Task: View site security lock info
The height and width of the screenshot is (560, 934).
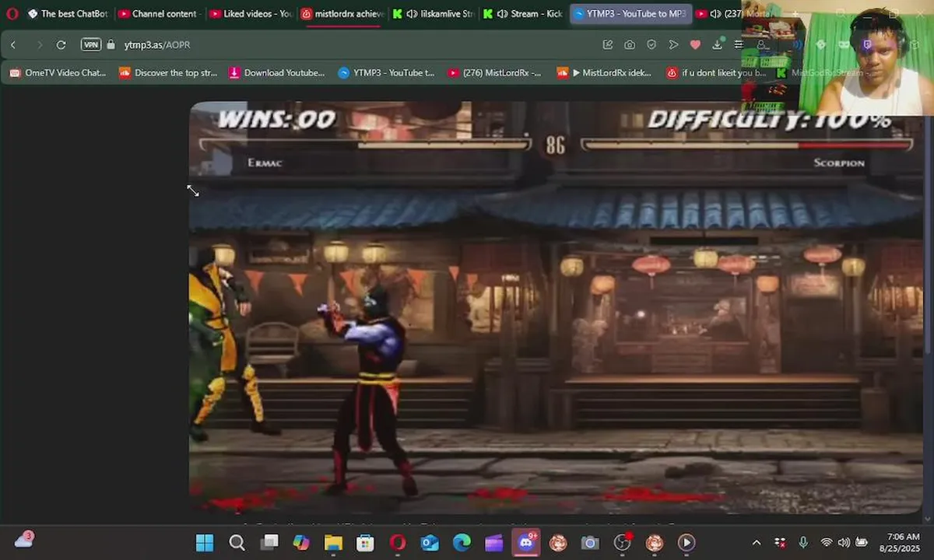Action: pos(111,45)
